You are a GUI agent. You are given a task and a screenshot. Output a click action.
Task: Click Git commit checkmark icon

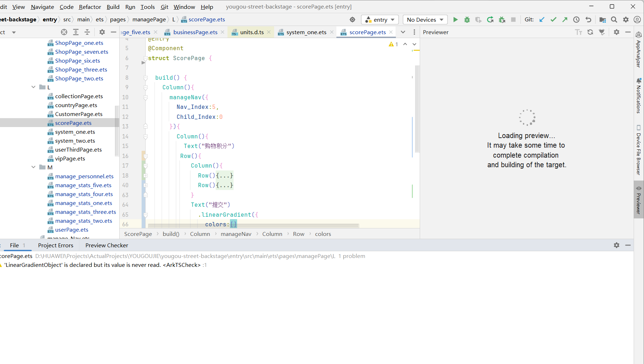(x=553, y=20)
